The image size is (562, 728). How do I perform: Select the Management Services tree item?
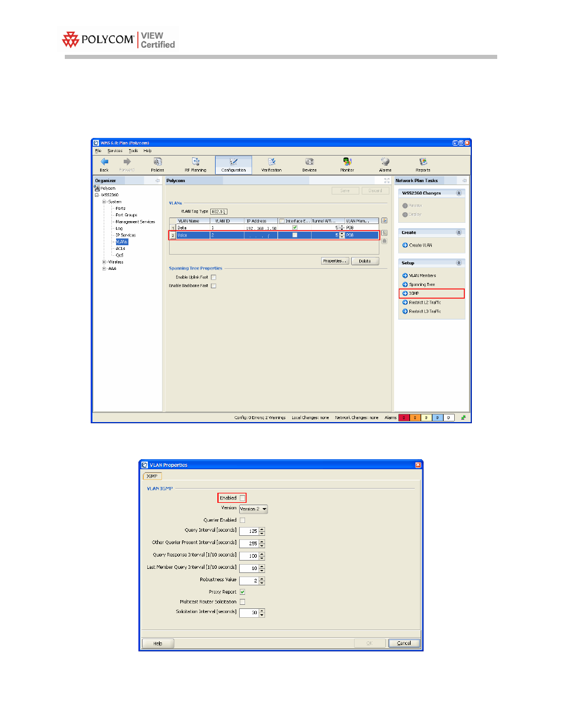pos(135,222)
